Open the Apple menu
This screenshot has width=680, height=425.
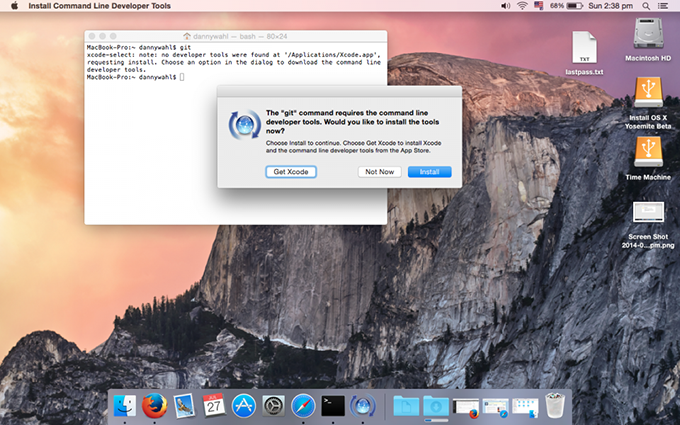click(x=14, y=6)
